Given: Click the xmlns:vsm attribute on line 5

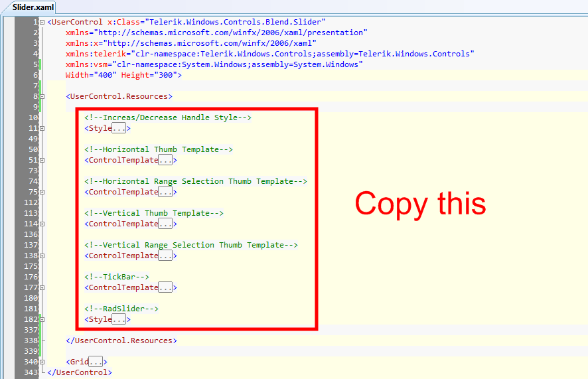Looking at the screenshot, I should point(88,64).
